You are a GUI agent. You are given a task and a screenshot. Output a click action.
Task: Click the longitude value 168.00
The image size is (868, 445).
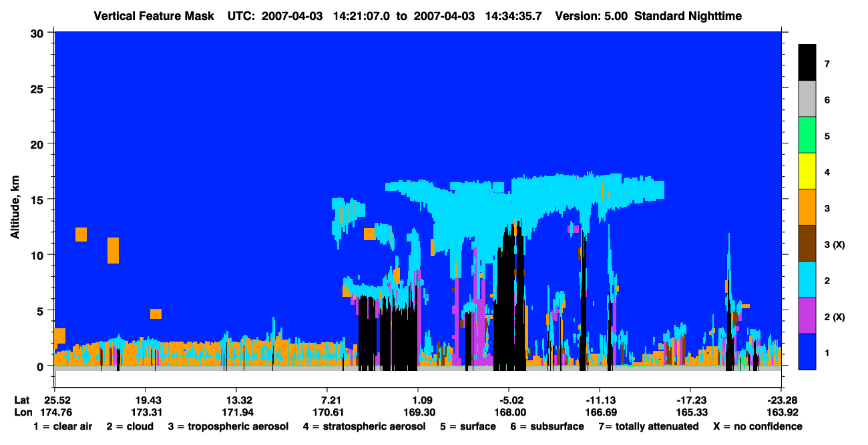pyautogui.click(x=509, y=412)
